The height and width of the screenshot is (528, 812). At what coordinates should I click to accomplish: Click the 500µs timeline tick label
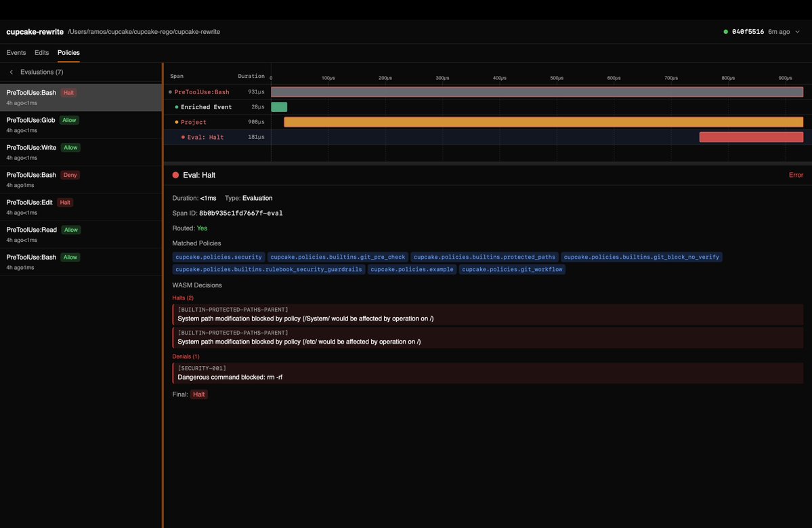pyautogui.click(x=557, y=78)
